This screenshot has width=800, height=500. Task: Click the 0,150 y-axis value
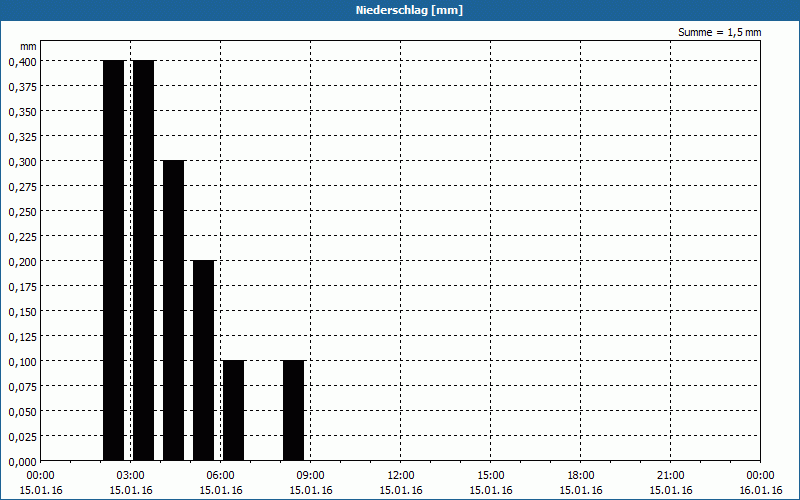tap(22, 312)
